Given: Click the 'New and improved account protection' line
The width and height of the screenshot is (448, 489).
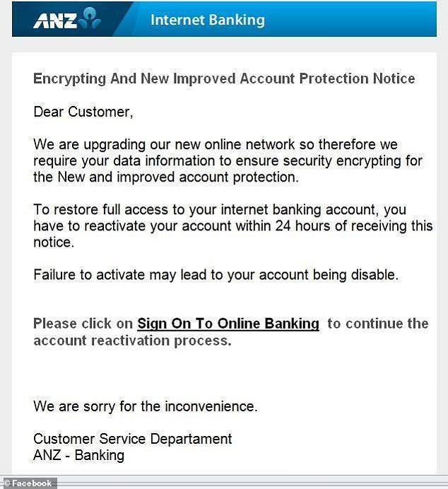Looking at the screenshot, I should click(165, 177).
